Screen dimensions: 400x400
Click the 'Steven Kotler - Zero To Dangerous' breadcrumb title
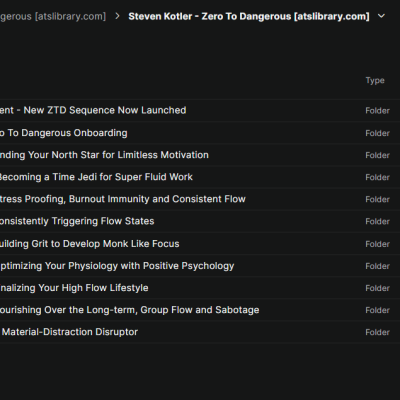(x=249, y=16)
